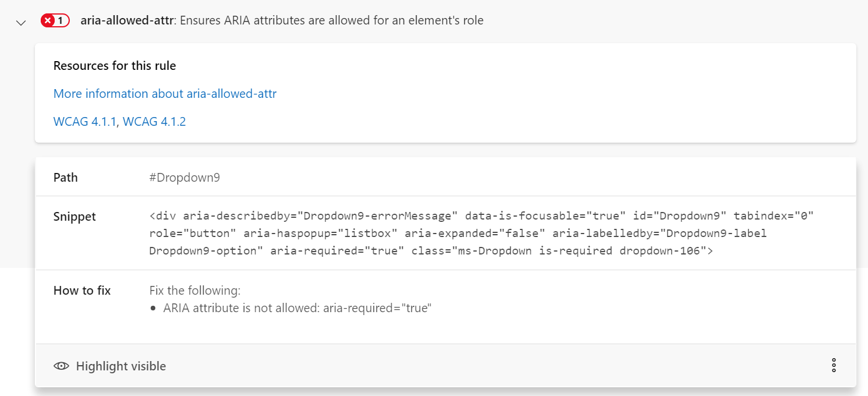Select the #Dropdown9 path value

click(185, 177)
